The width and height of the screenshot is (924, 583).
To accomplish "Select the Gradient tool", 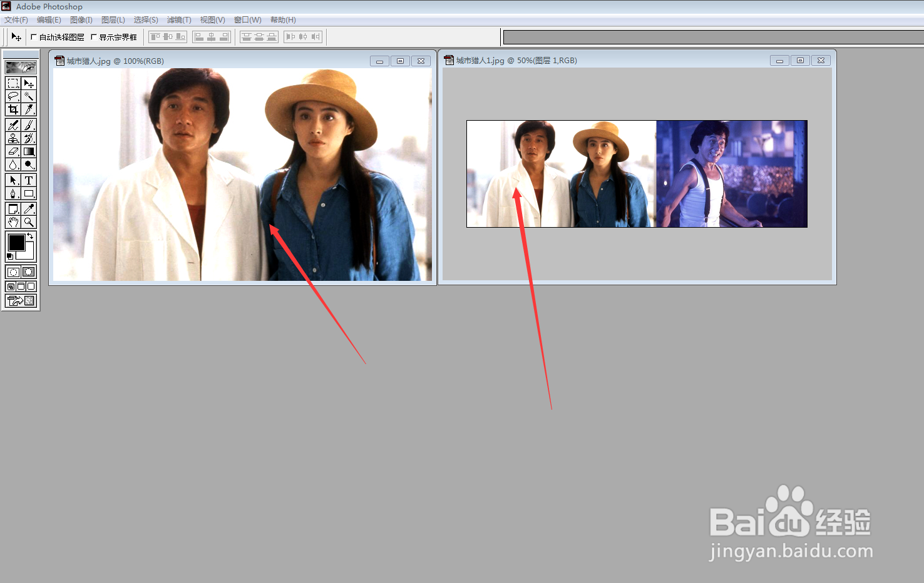I will (29, 151).
